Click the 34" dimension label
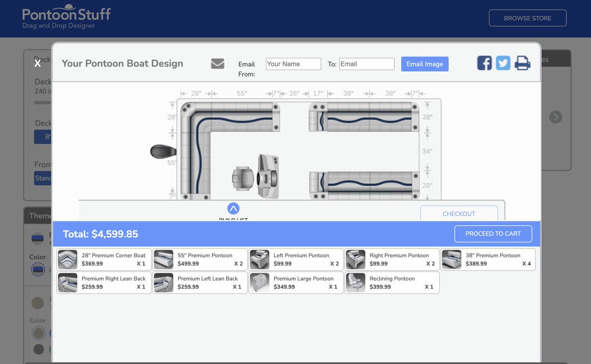Image resolution: width=591 pixels, height=364 pixels. (427, 151)
